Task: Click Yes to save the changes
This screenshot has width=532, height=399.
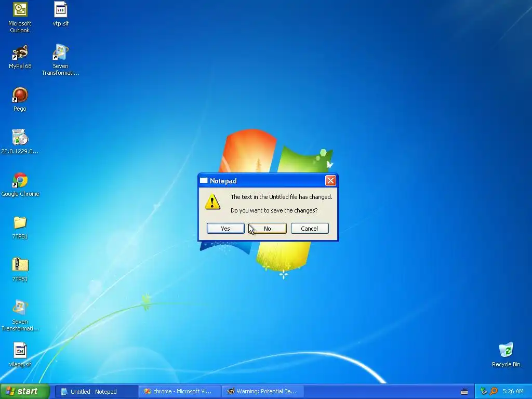Action: [x=225, y=229]
